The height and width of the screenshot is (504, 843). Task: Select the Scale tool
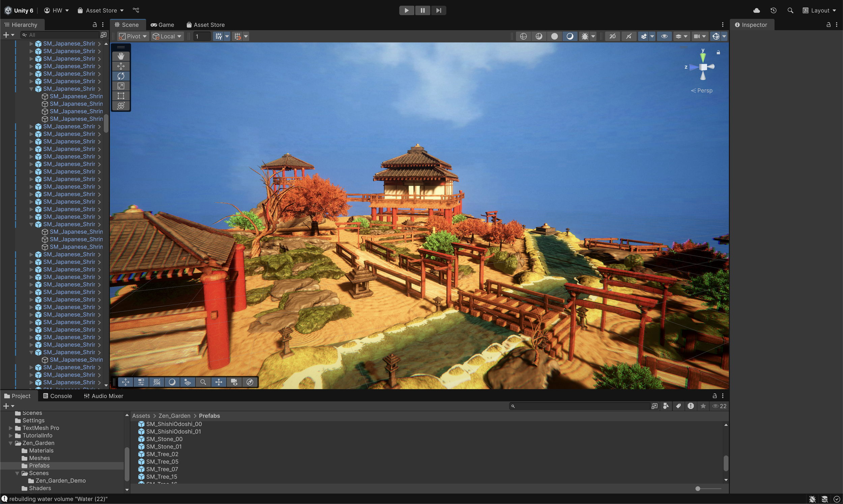point(121,86)
